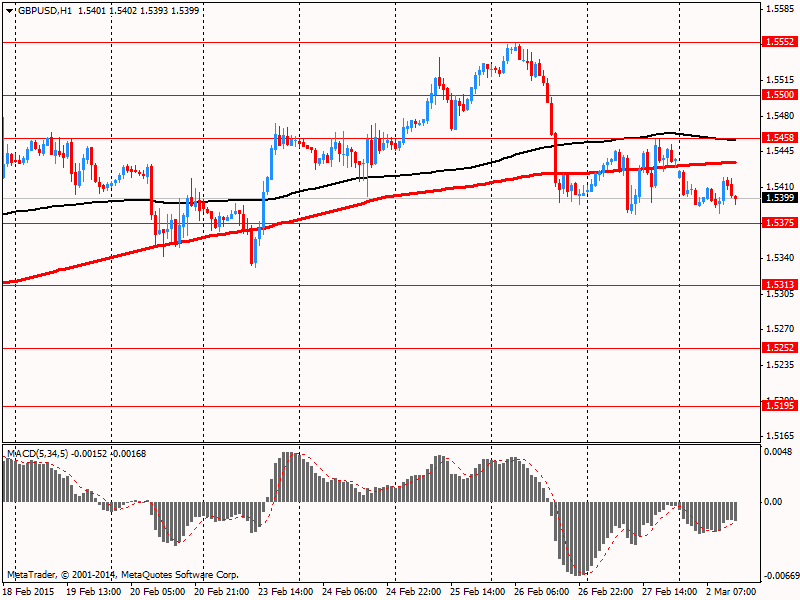Click the 2 Mar 07:00 time label

click(x=731, y=591)
